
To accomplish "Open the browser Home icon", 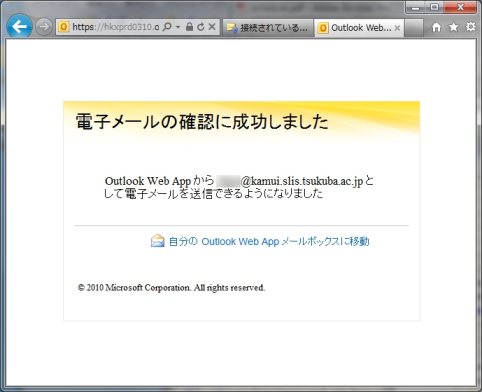I will click(436, 27).
